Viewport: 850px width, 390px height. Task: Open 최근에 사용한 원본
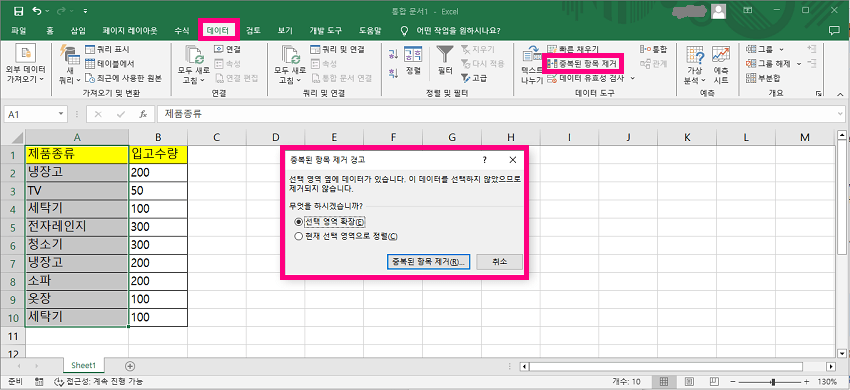(x=123, y=78)
